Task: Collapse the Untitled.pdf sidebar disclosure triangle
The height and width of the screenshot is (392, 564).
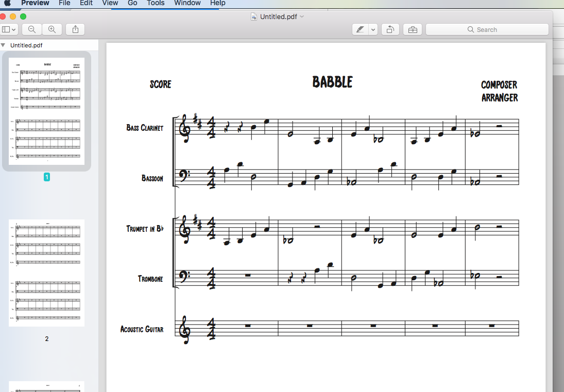Action: coord(4,45)
